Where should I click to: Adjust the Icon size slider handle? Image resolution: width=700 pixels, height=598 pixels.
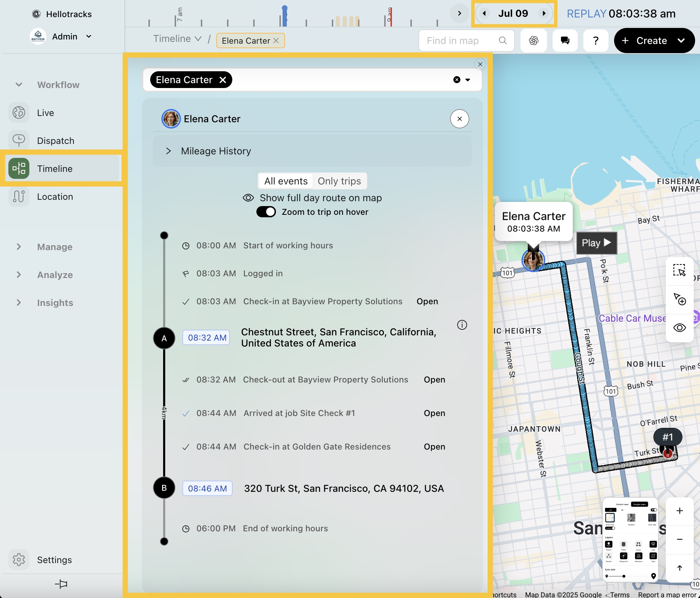coord(624,576)
